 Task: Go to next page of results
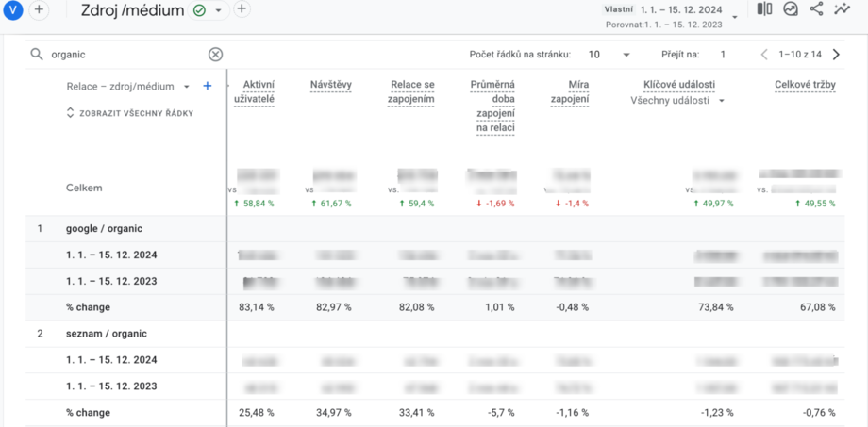(836, 55)
